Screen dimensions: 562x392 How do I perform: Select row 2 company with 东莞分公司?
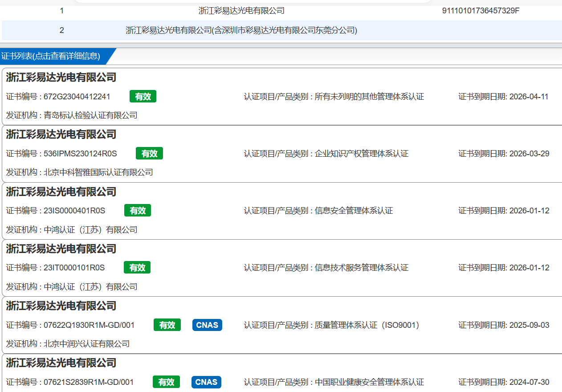pos(241,30)
